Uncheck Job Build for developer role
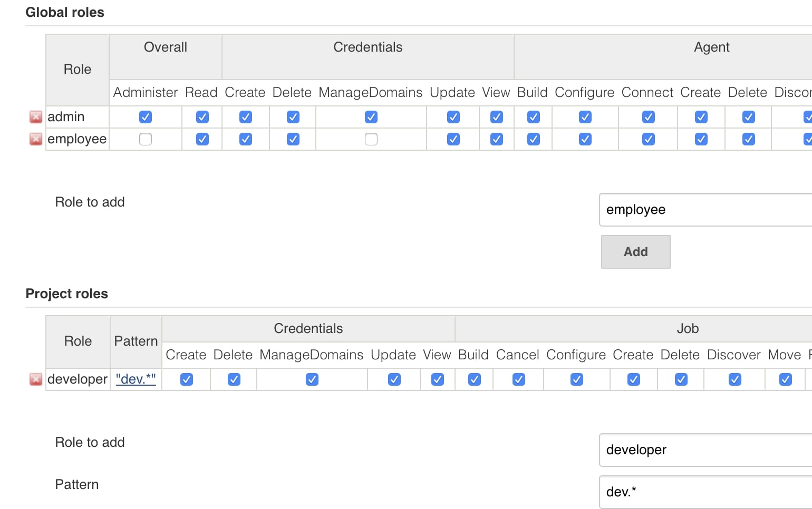The width and height of the screenshot is (812, 509). [475, 379]
